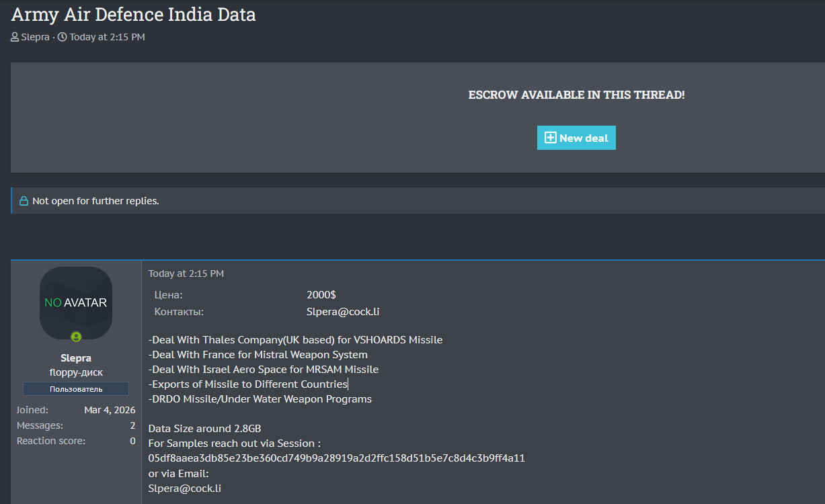Open author Slepra link under thread title
The width and height of the screenshot is (825, 504).
(36, 37)
